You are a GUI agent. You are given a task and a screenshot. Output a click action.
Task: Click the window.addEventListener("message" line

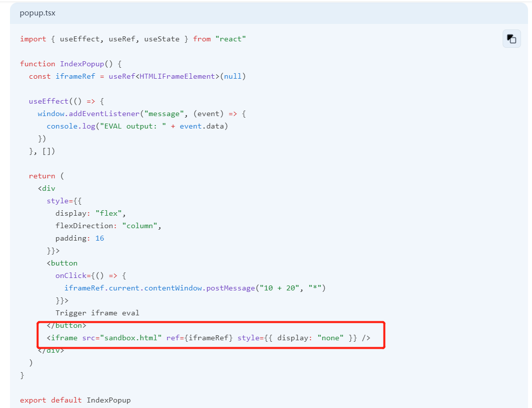142,114
